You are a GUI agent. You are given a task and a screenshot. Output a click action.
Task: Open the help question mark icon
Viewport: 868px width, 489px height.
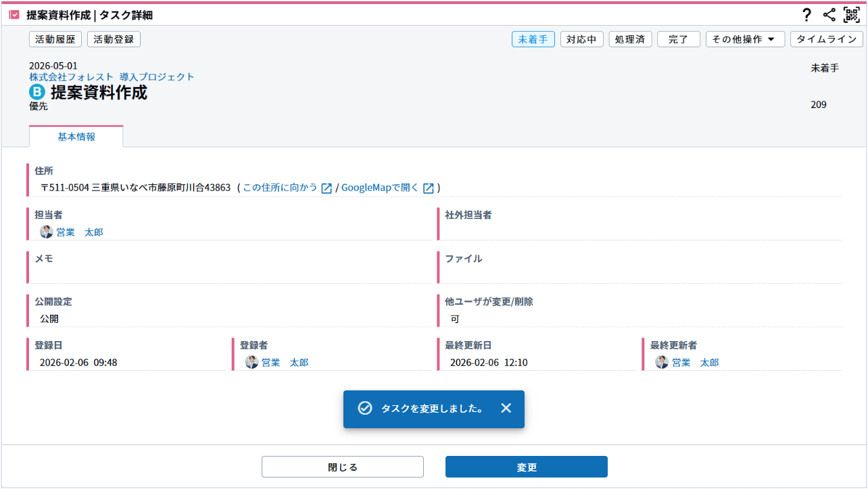tap(806, 15)
